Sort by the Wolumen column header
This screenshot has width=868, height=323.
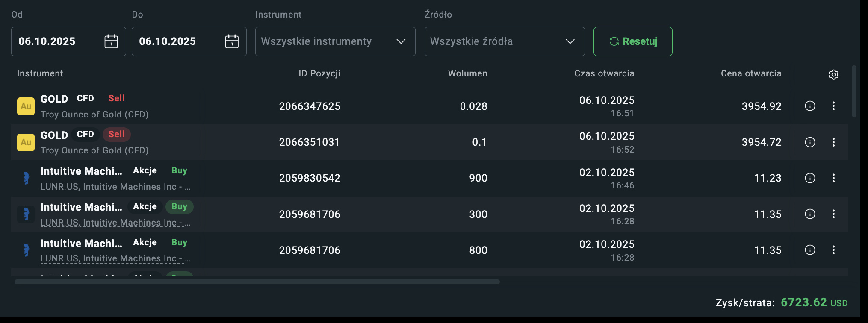pyautogui.click(x=467, y=73)
